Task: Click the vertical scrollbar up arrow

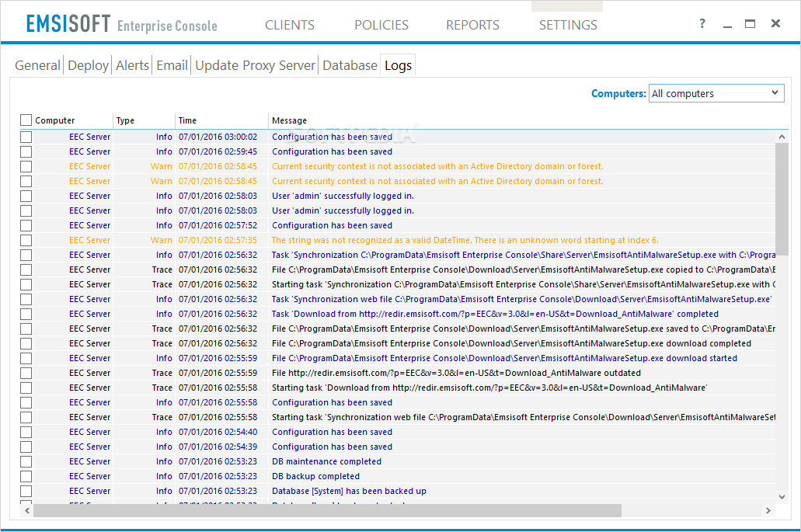Action: point(782,137)
